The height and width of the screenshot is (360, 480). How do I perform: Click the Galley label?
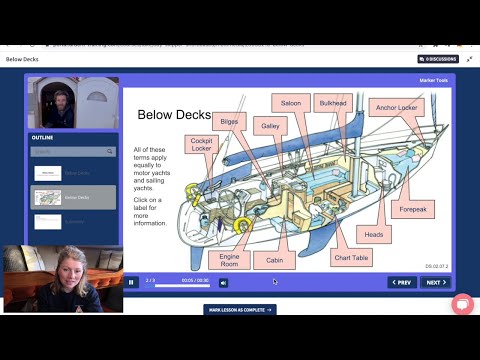270,126
